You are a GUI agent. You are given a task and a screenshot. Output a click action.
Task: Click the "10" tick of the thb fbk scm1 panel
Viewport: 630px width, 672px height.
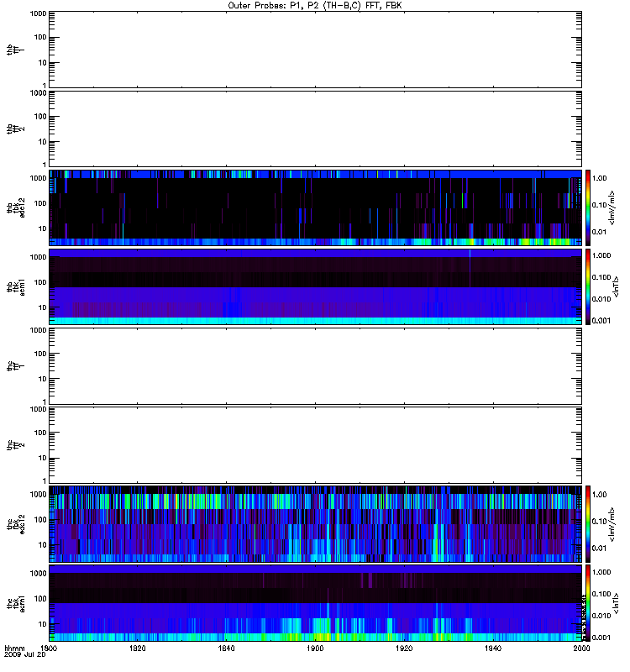[x=42, y=307]
